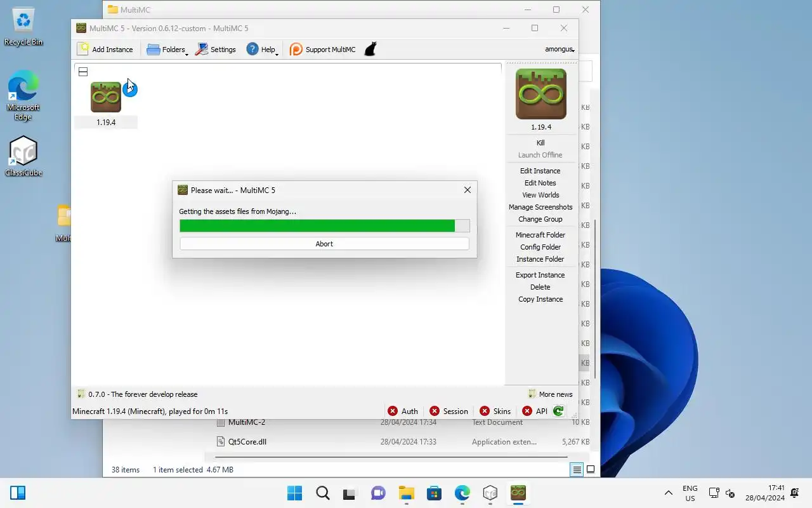Open Minecraft Folder from the sidebar
Image resolution: width=812 pixels, height=508 pixels.
tap(540, 235)
